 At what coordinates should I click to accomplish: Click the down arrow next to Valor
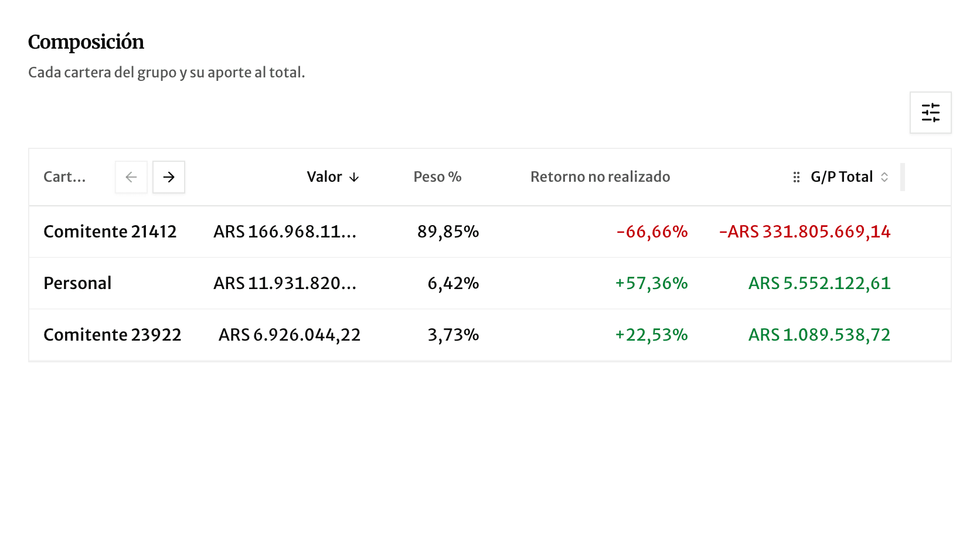[354, 177]
